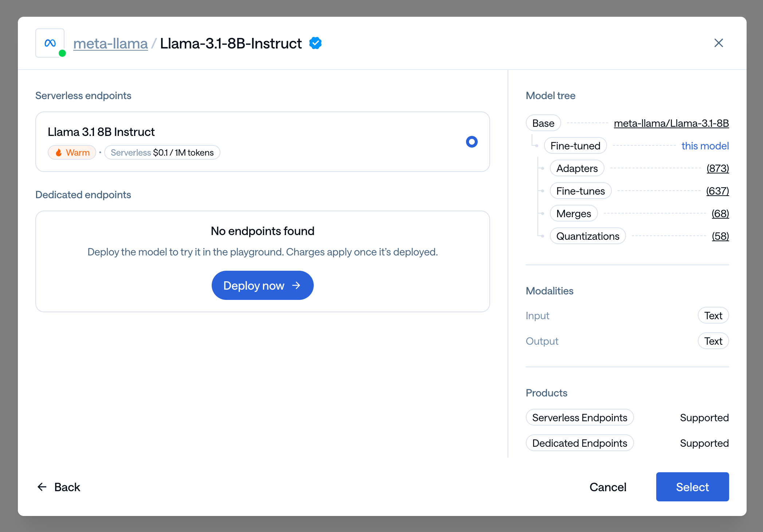Click the meta-llama/Llama-3.1-8B base model link
Screen dimensions: 763x532
click(x=671, y=123)
